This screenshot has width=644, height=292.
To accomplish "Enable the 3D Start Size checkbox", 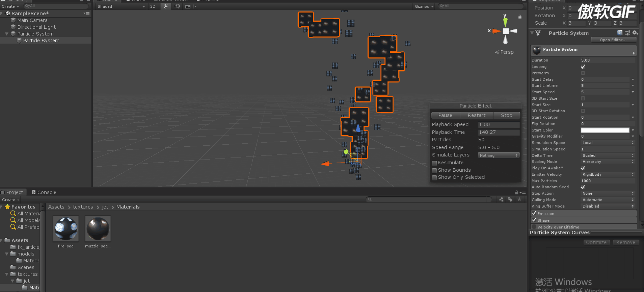I will pos(583,98).
